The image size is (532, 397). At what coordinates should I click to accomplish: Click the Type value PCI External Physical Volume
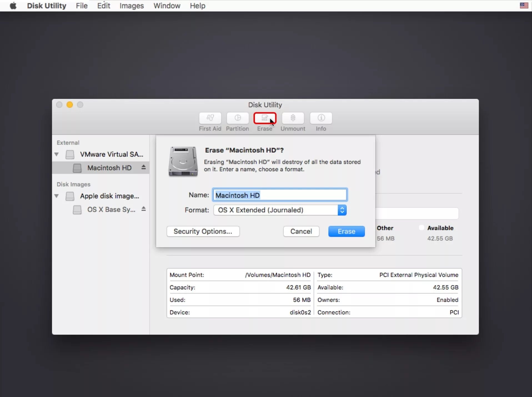tap(419, 275)
